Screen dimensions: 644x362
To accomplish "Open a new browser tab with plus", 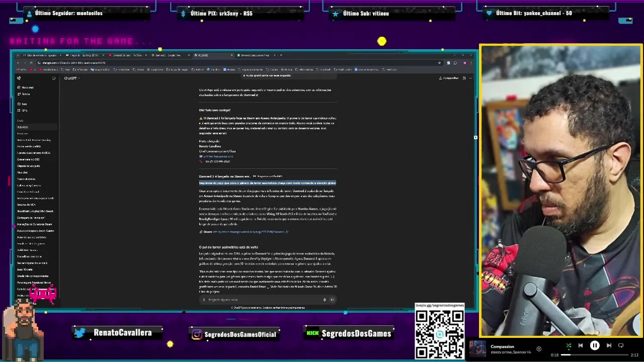I will click(x=281, y=55).
